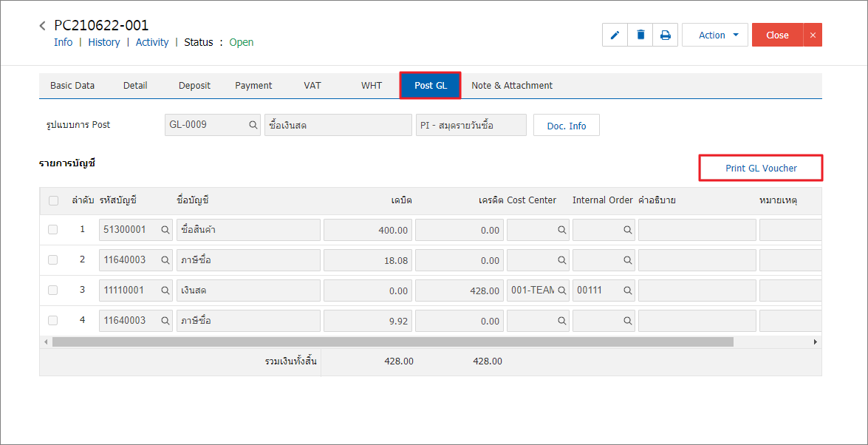Switch to the Basic Data tab
The width and height of the screenshot is (868, 445).
[x=72, y=85]
